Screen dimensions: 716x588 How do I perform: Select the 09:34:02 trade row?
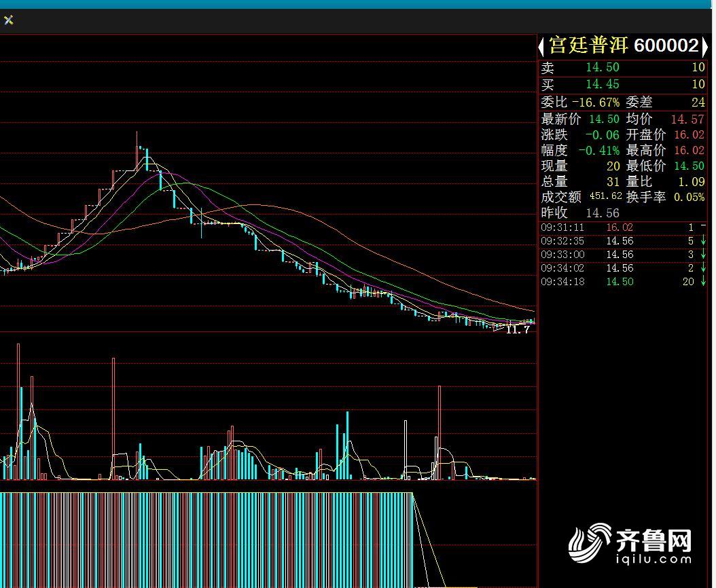click(x=624, y=268)
